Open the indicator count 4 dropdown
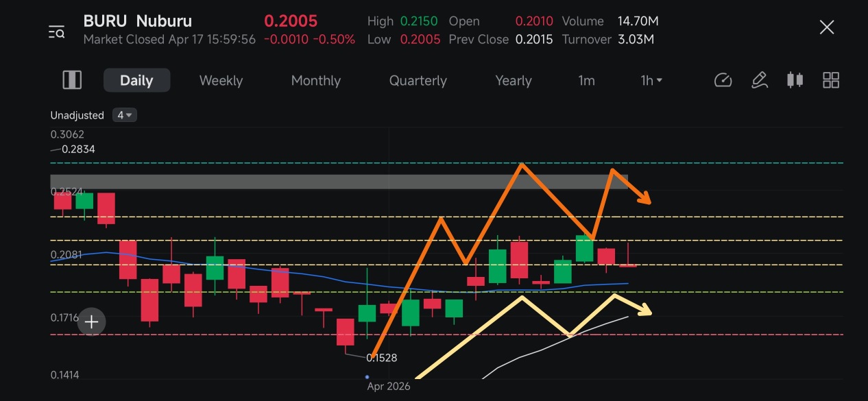This screenshot has height=401, width=868. (125, 115)
